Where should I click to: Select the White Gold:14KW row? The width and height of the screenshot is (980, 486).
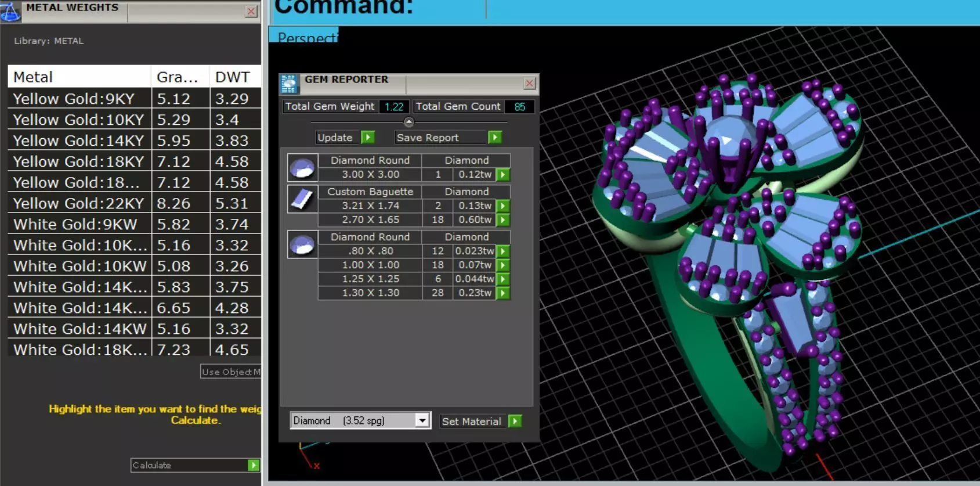[135, 329]
